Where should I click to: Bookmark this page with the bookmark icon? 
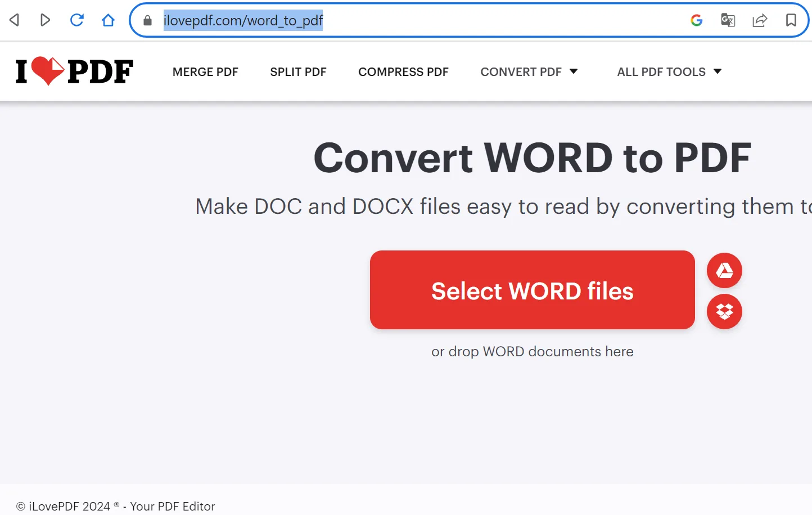tap(791, 20)
